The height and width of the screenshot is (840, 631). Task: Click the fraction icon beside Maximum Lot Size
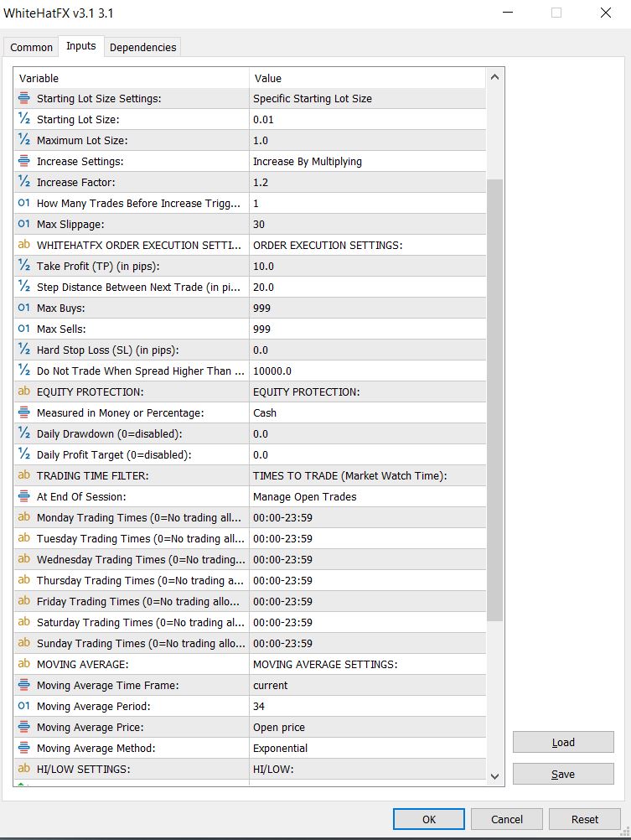(x=24, y=140)
